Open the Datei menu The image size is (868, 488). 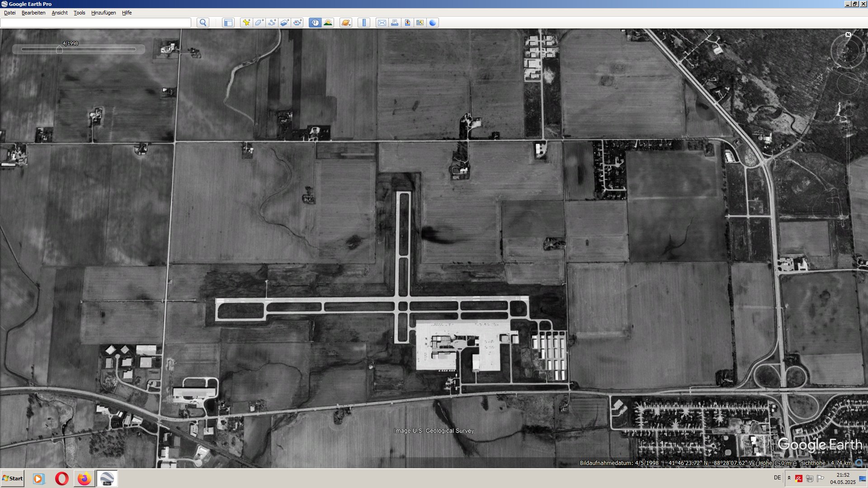pos(10,13)
